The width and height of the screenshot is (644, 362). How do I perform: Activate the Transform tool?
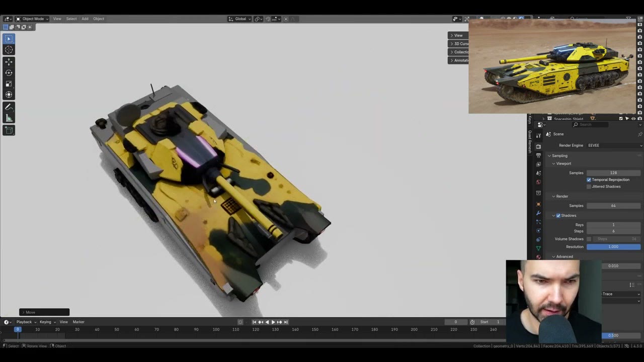9,95
